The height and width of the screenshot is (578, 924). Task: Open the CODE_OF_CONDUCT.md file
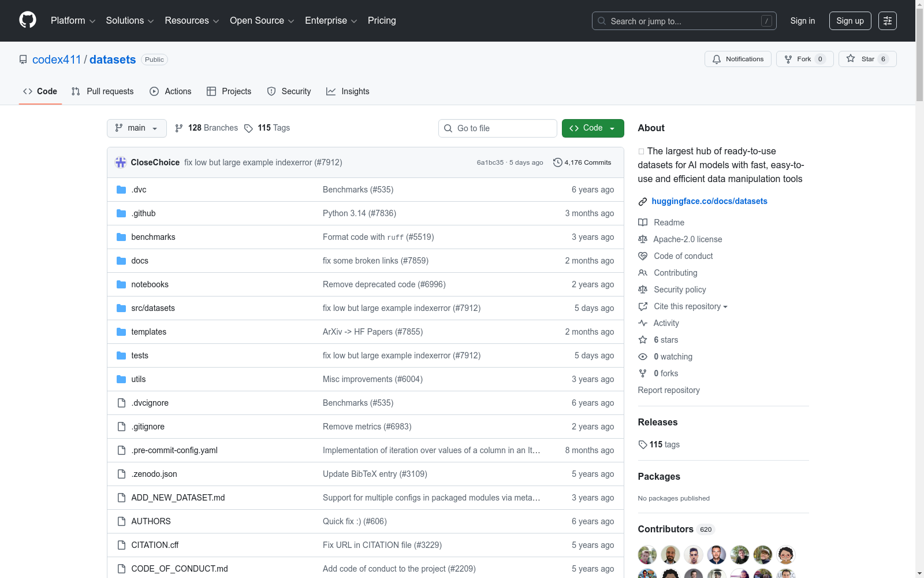(x=180, y=569)
